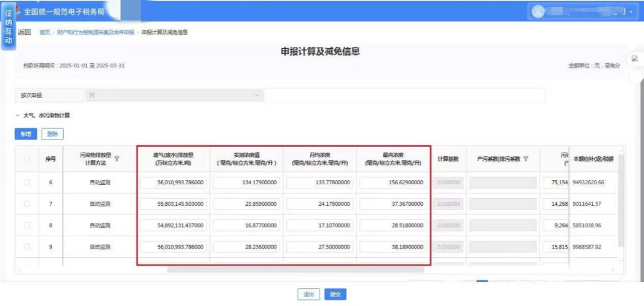This screenshot has height=306, width=644.
Task: Click the broken image icon at right edge
Action: click(635, 58)
